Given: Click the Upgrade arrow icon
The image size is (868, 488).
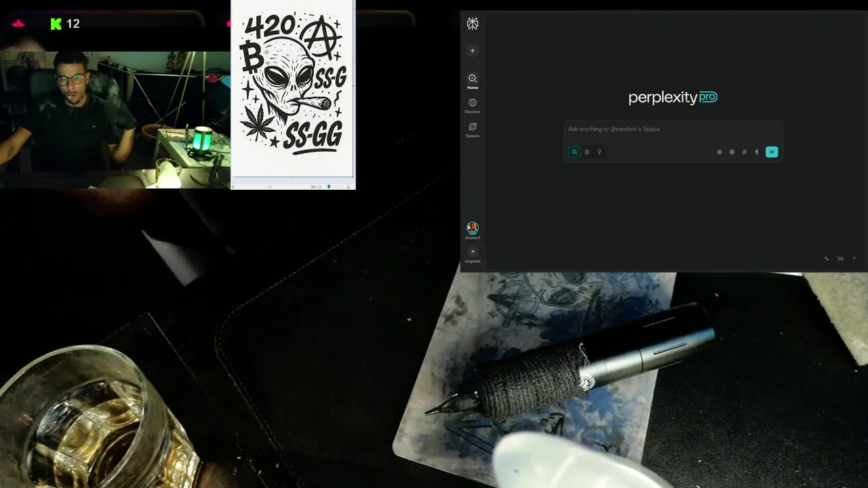Looking at the screenshot, I should click(473, 252).
